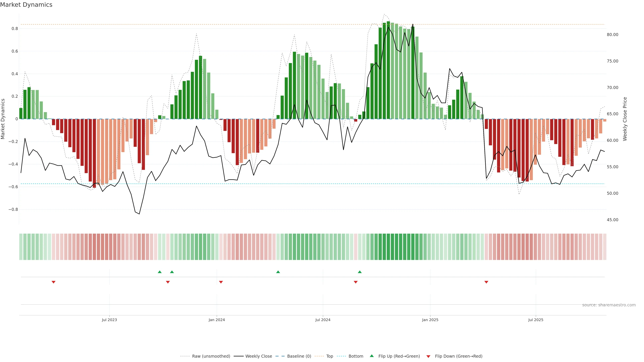Click the Jan 2025 axis label
The image size is (644, 362).
tap(430, 320)
